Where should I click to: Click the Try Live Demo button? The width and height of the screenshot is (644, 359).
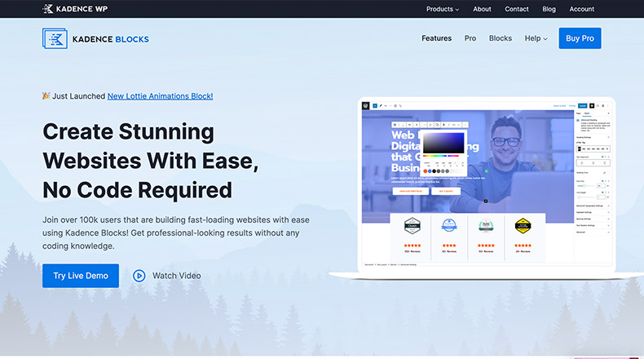coord(81,276)
